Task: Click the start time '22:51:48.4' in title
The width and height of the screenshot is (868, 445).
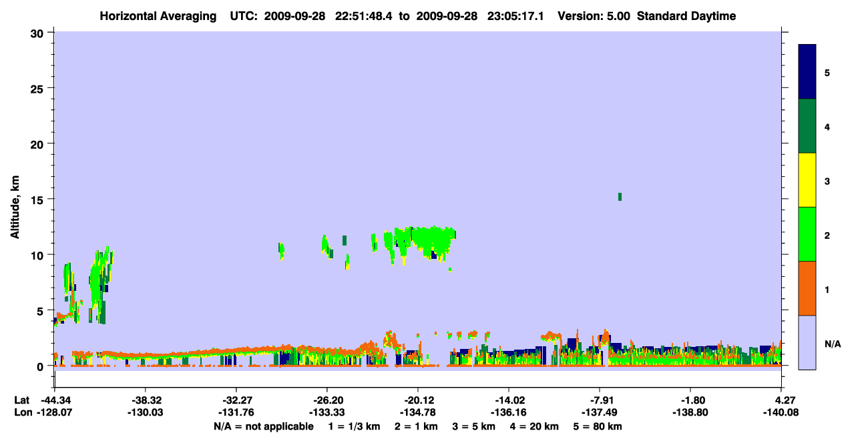Action: pos(365,16)
